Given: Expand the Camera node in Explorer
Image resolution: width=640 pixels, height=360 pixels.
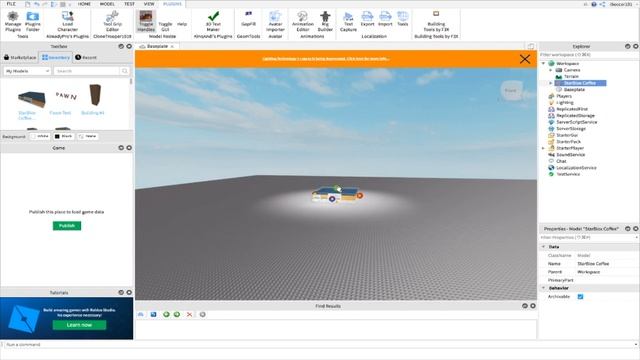Looking at the screenshot, I should tap(551, 70).
